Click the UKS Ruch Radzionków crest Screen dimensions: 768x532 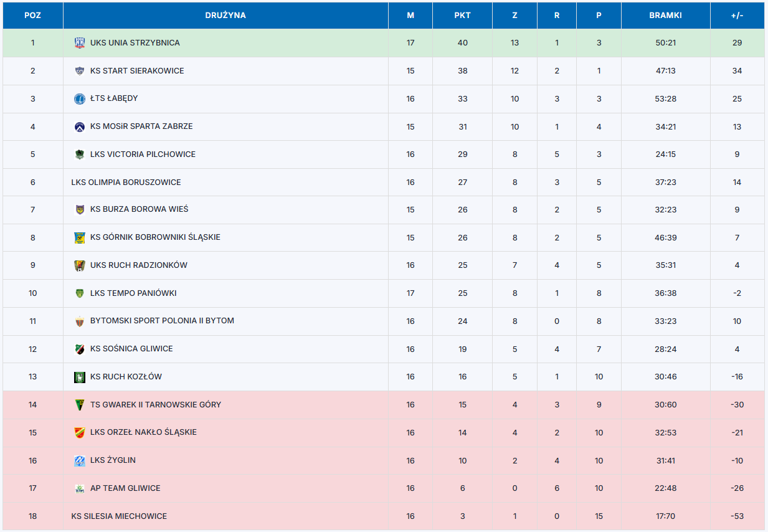coord(80,265)
